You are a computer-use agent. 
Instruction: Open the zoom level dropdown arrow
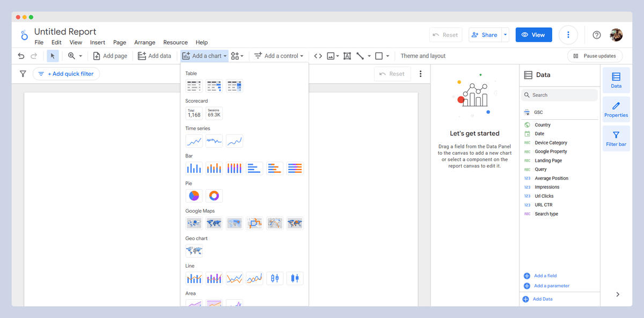coord(80,56)
